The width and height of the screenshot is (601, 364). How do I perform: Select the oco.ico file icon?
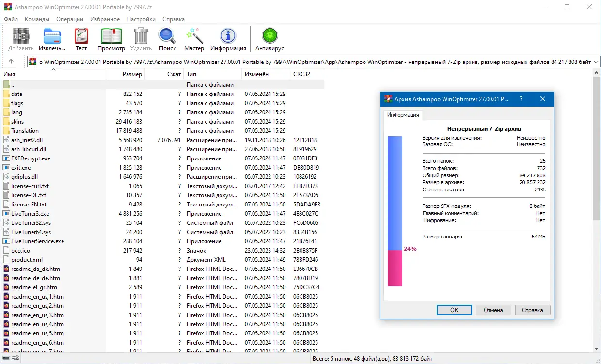6,251
